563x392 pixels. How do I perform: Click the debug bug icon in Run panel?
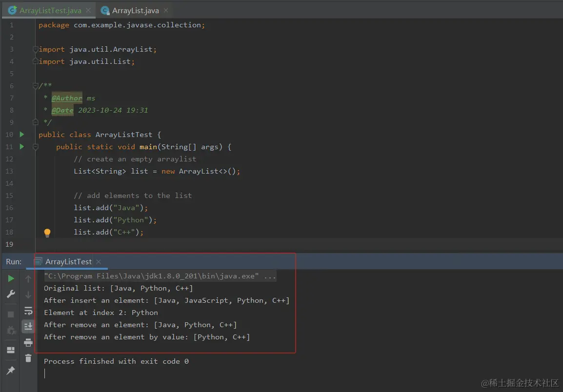[11, 330]
